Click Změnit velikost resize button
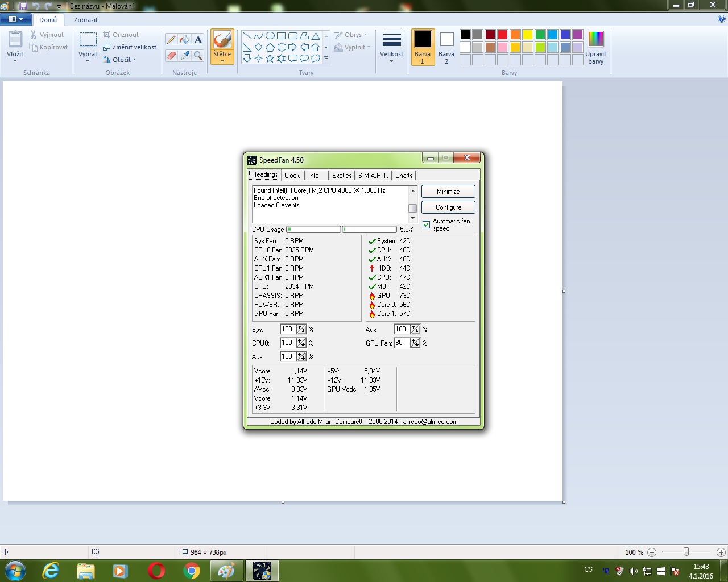This screenshot has width=728, height=582. pyautogui.click(x=130, y=47)
